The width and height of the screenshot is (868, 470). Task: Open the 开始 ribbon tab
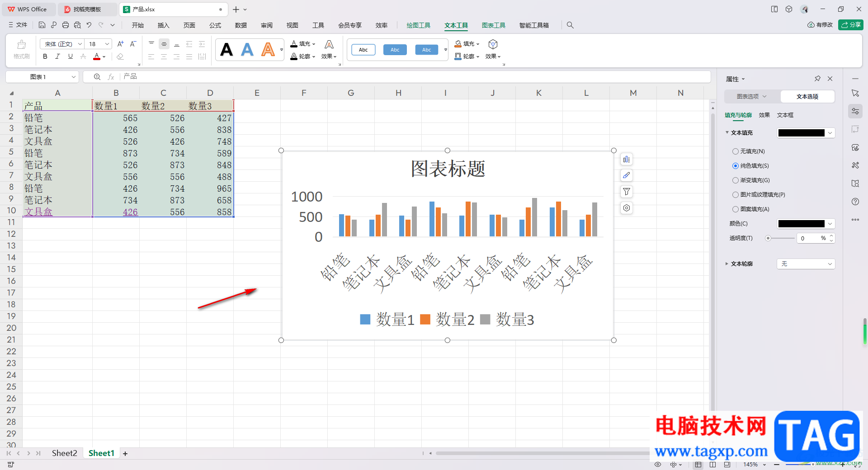point(137,25)
